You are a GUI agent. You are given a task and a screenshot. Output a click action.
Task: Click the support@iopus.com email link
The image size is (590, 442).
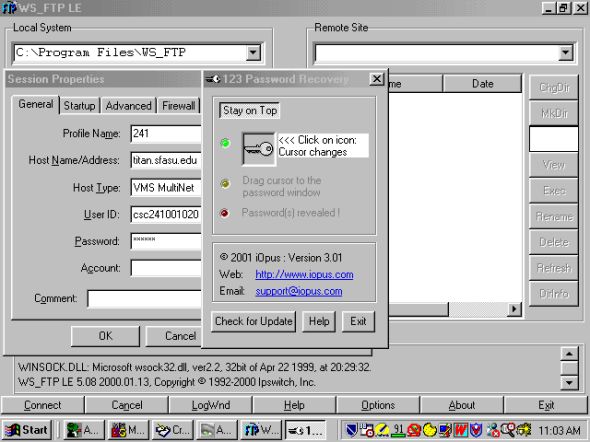point(299,291)
